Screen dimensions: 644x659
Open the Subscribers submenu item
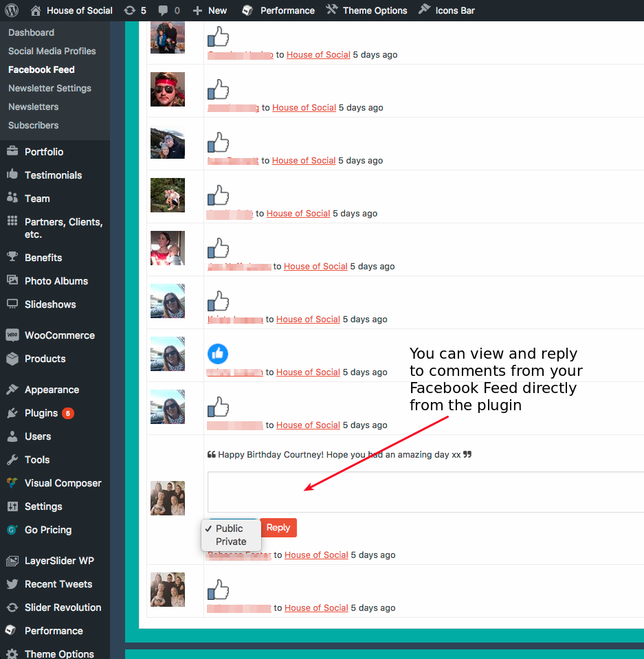pos(33,125)
